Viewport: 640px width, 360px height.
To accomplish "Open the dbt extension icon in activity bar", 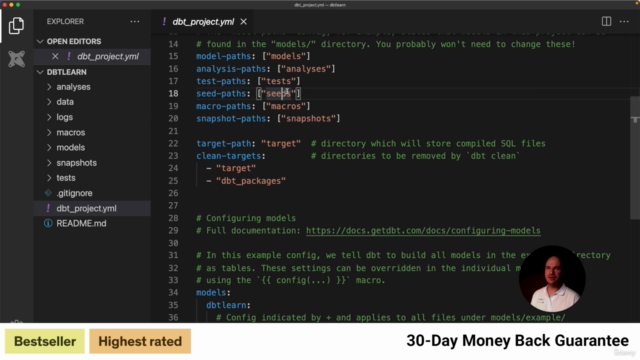I will click(x=16, y=59).
